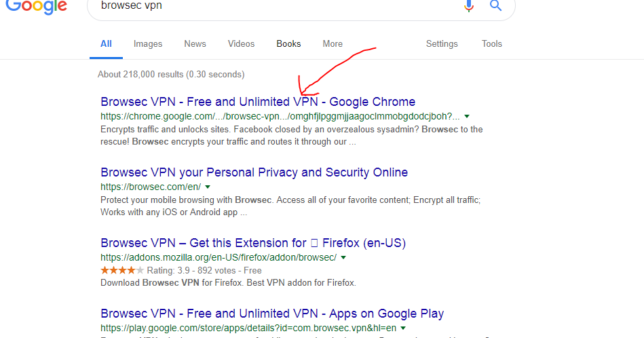This screenshot has height=338, width=644.
Task: Open Browsec VPN Personal Privacy result
Action: 254,172
